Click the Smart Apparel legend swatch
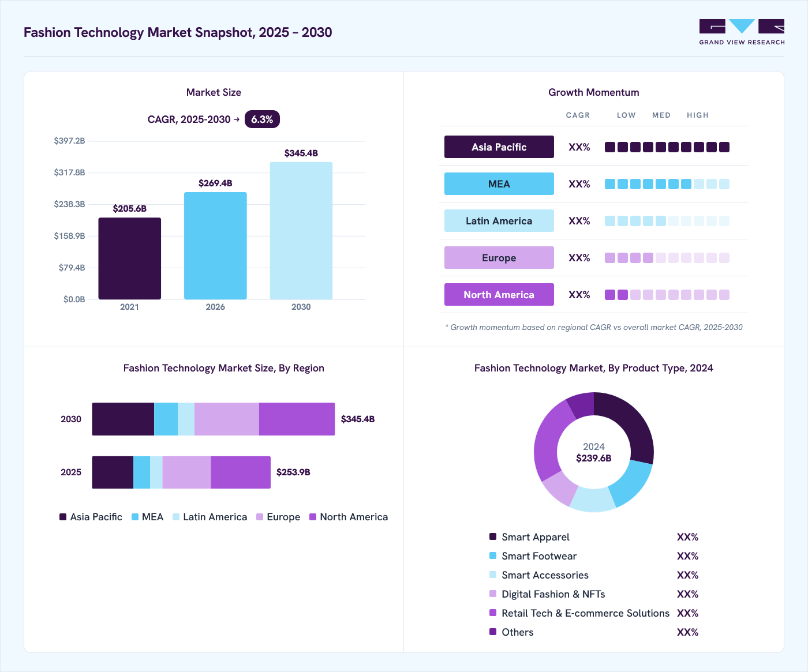Viewport: 808px width, 672px height. 493,536
